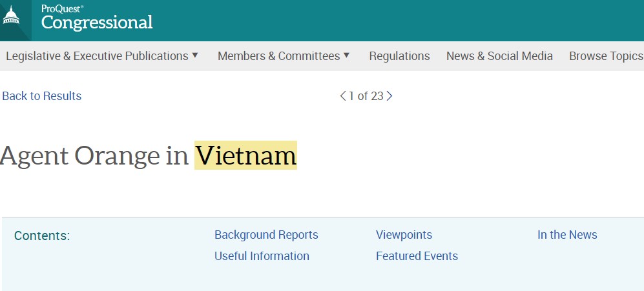The image size is (644, 291).
Task: Open the In the News link
Action: 567,235
